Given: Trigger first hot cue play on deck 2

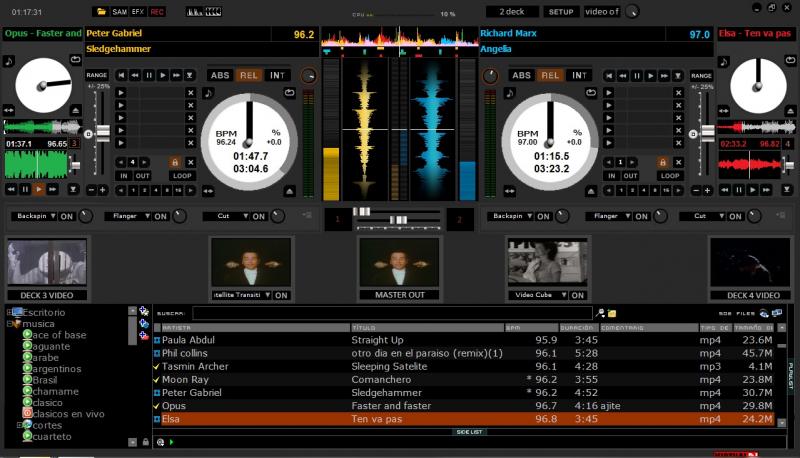Looking at the screenshot, I should [609, 93].
